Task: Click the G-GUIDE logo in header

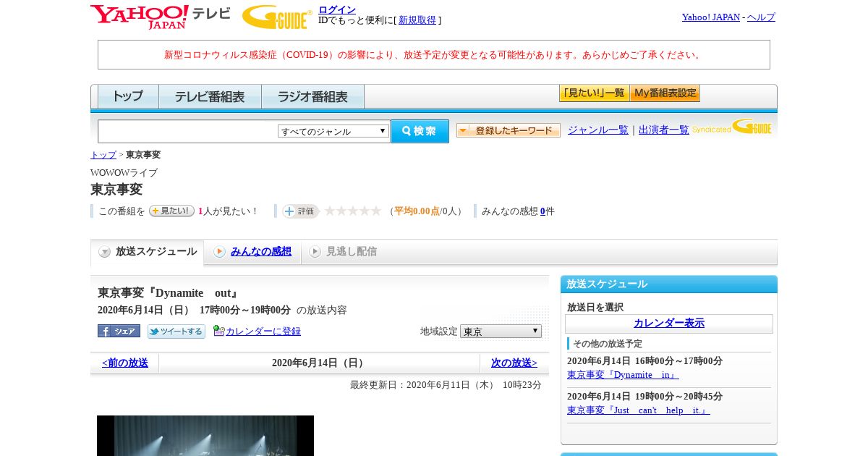Action: pyautogui.click(x=277, y=17)
